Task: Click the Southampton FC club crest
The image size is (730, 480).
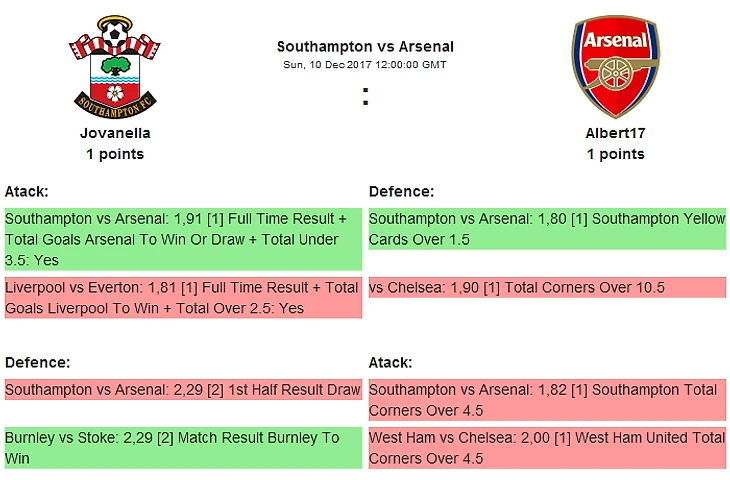Action: tap(114, 68)
